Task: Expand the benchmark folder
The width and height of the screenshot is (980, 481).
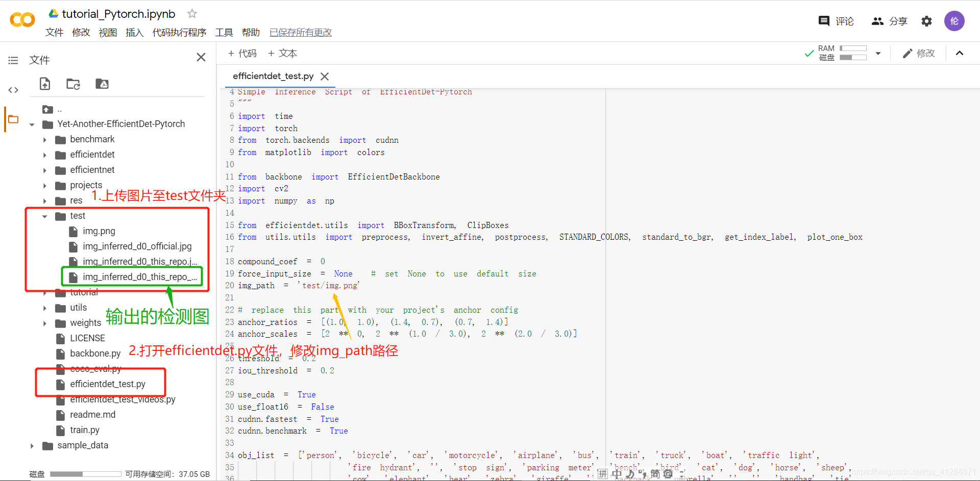Action: (x=44, y=140)
